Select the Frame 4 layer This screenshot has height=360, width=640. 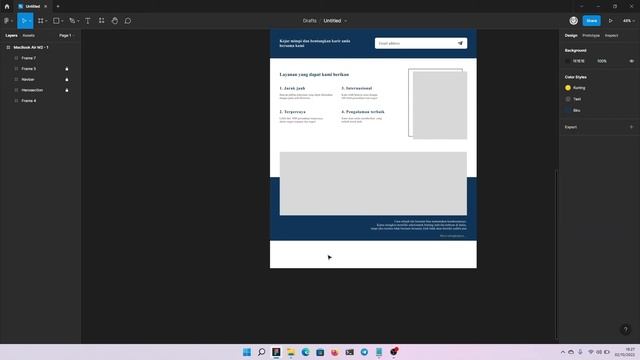click(29, 101)
